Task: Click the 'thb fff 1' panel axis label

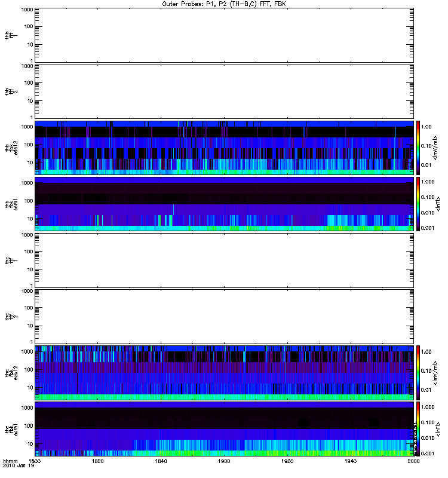Action: 11,35
